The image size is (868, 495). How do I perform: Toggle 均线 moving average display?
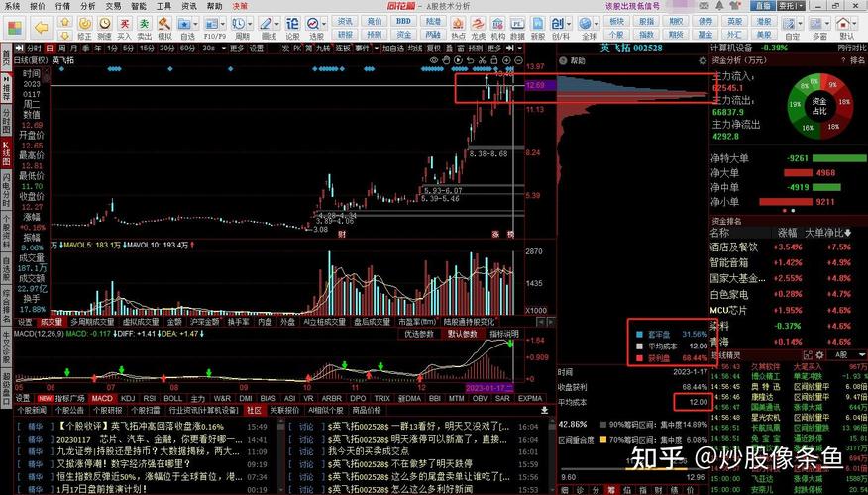(x=415, y=49)
